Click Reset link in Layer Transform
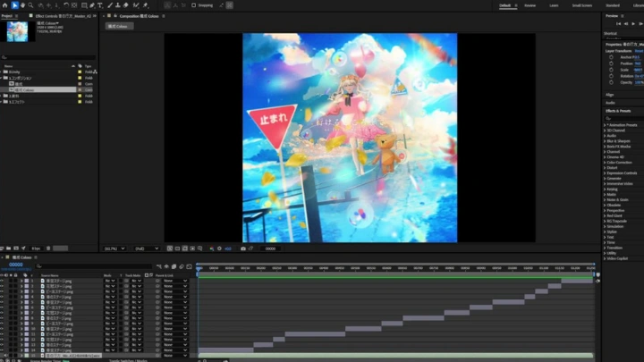Viewport: 644px width, 362px height. click(640, 51)
